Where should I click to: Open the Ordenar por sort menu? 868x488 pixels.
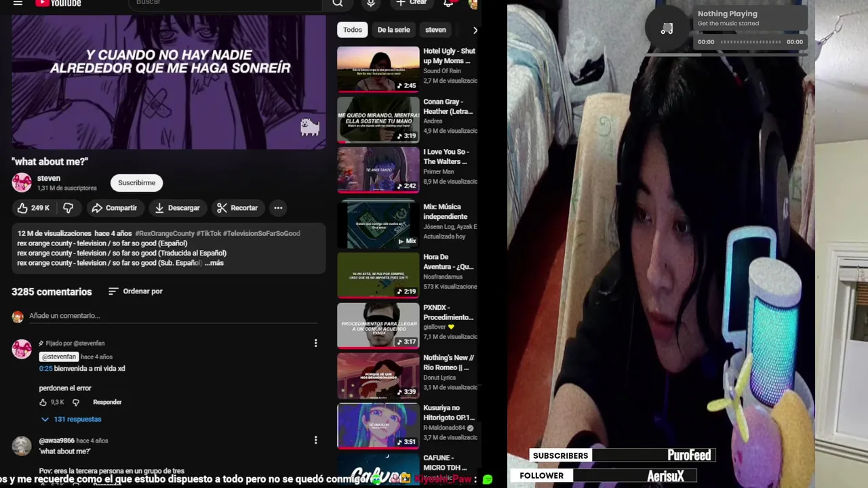136,291
